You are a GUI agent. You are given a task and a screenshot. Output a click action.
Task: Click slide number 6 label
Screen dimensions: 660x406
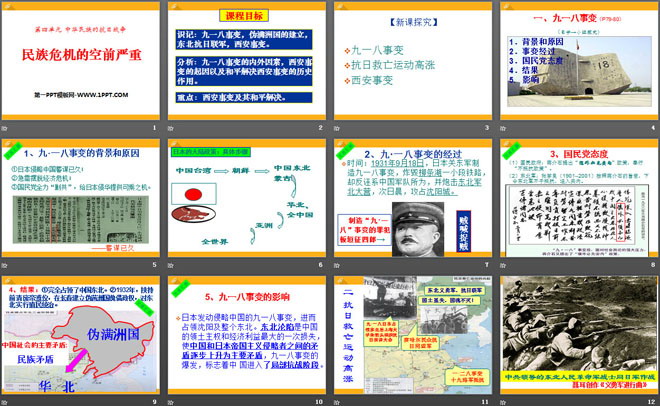[x=320, y=265]
